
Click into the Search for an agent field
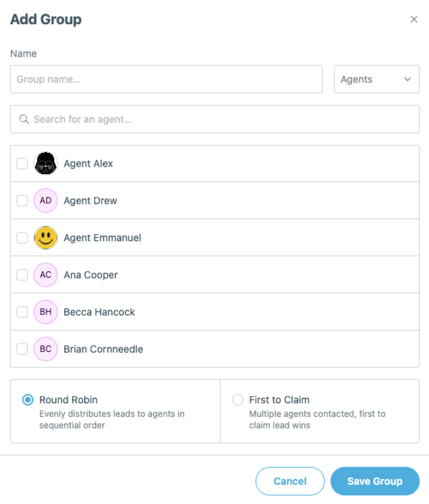(215, 119)
